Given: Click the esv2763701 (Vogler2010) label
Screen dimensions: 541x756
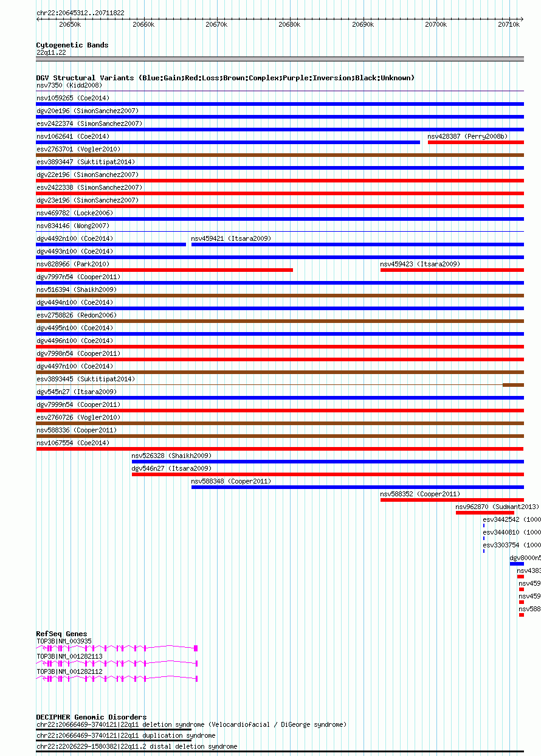Looking at the screenshot, I should [78, 149].
